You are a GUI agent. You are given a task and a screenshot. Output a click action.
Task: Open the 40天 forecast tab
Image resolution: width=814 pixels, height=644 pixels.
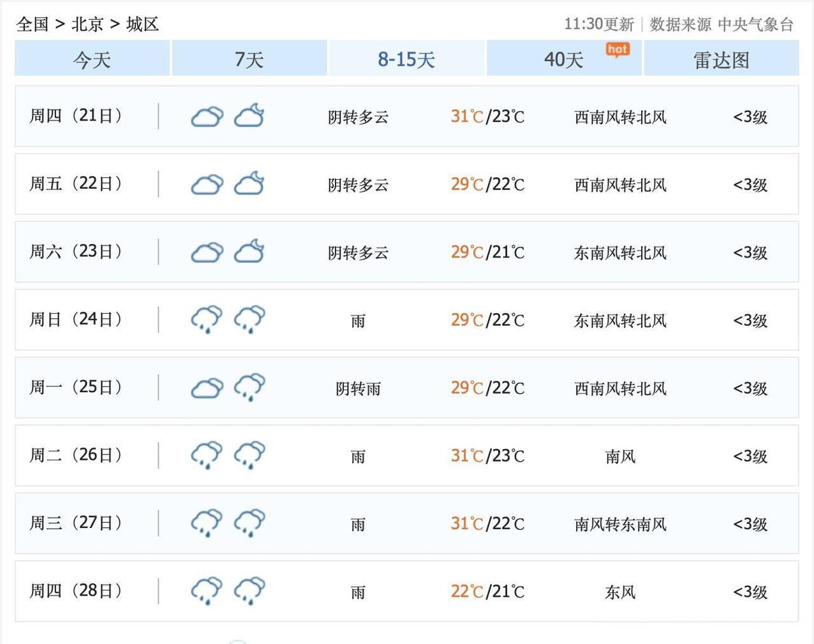pyautogui.click(x=563, y=59)
